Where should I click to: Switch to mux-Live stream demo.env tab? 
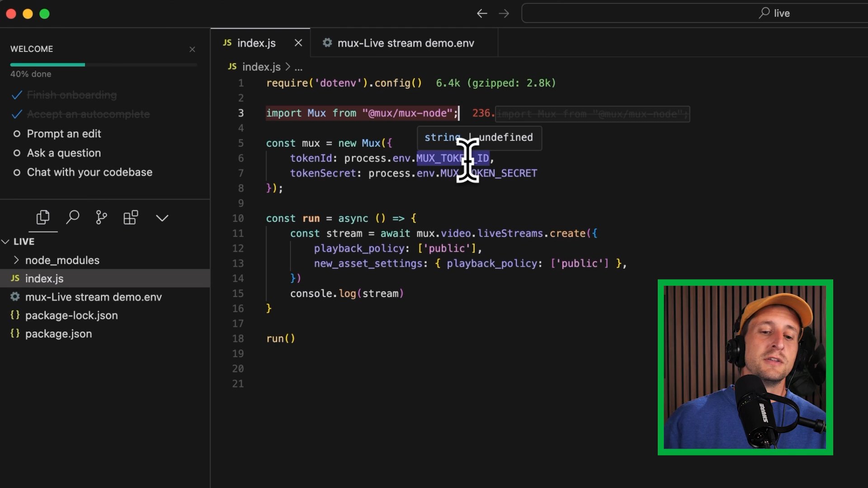(405, 43)
